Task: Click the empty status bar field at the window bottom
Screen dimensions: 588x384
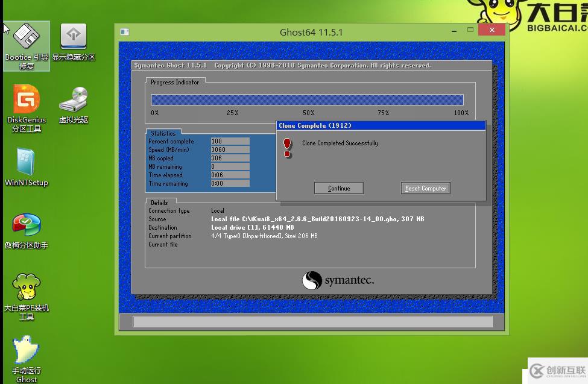Action: coord(312,322)
